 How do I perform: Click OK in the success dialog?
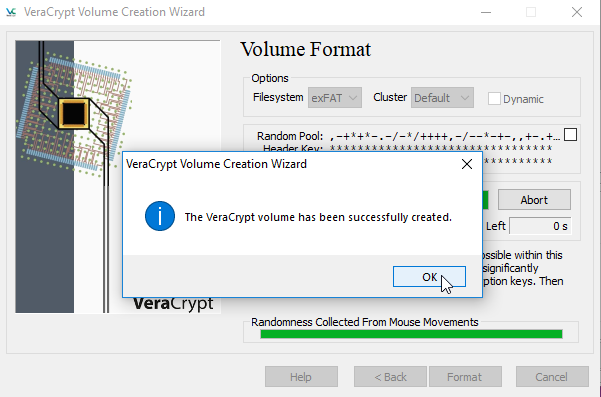pyautogui.click(x=429, y=277)
